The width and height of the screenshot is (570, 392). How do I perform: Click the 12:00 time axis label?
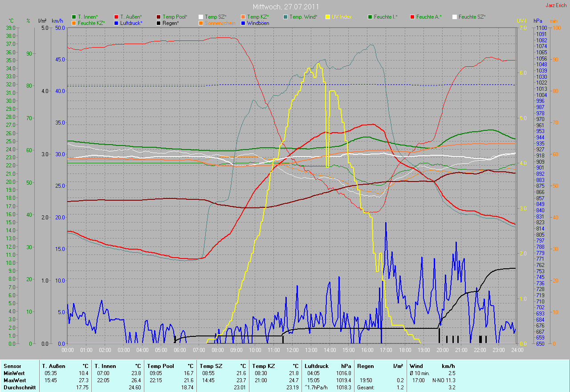tap(292, 350)
